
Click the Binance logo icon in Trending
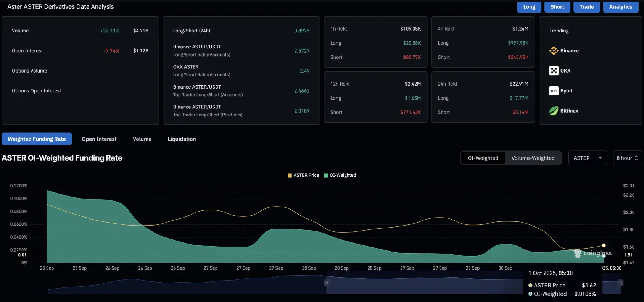554,51
